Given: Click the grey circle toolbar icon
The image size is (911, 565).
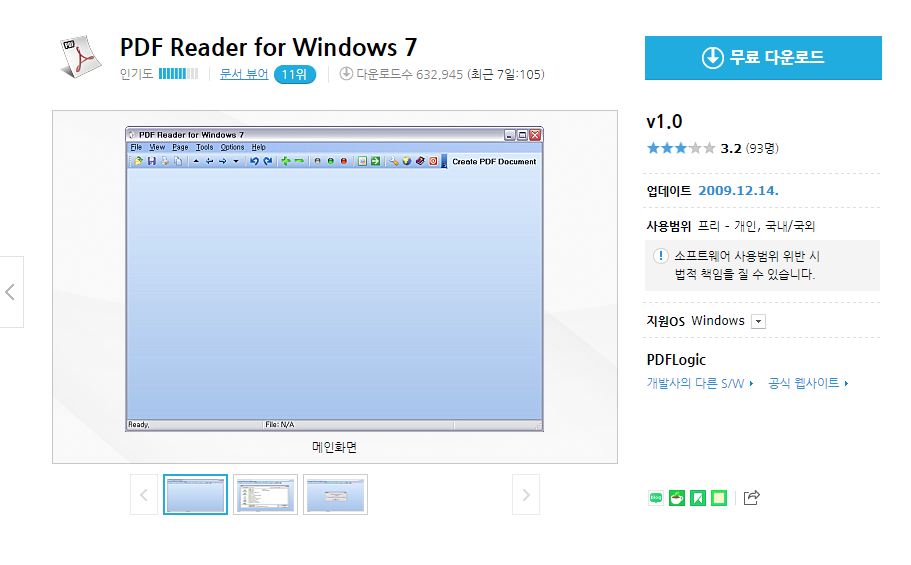Looking at the screenshot, I should [x=317, y=161].
